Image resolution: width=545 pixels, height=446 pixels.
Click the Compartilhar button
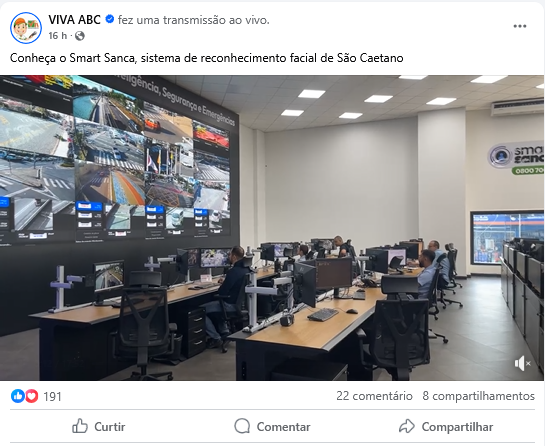coord(446,427)
